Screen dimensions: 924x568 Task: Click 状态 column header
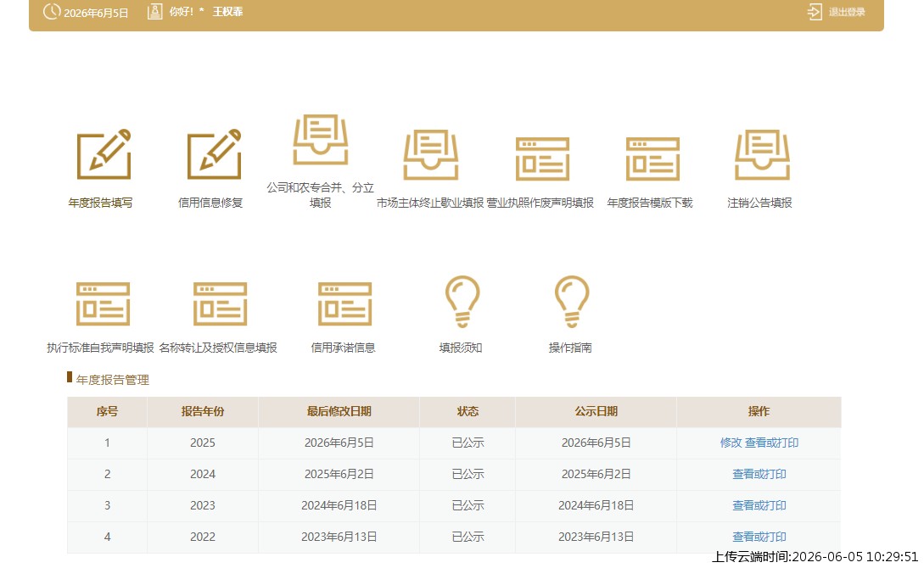468,411
